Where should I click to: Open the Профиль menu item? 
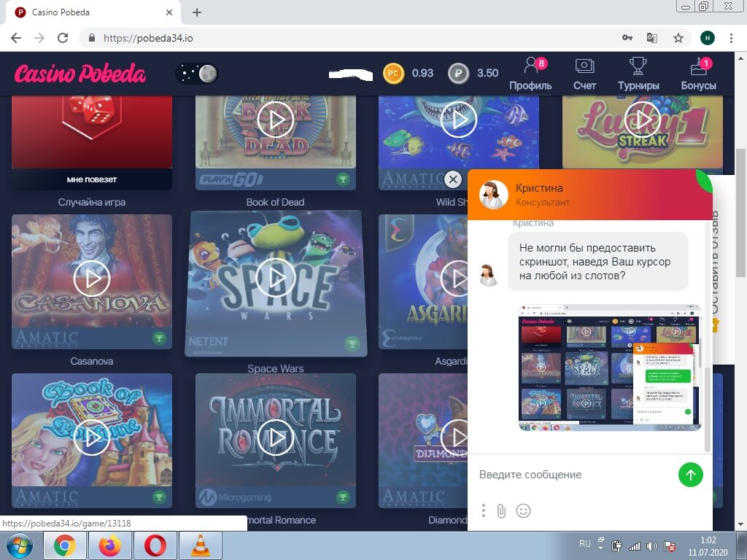pyautogui.click(x=531, y=74)
